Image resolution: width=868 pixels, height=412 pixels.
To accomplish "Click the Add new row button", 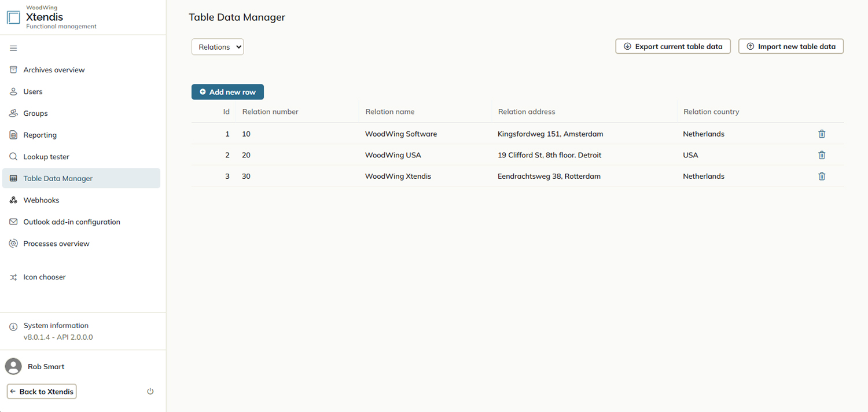I will pos(227,92).
